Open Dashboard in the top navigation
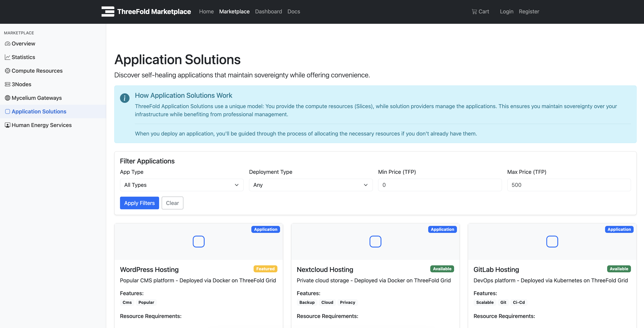Screen dimensions: 644x328 [x=268, y=12]
